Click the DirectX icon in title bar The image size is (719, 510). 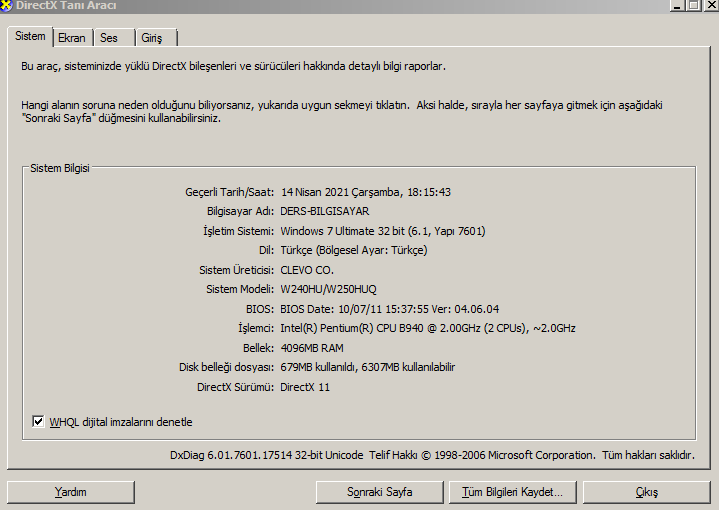pyautogui.click(x=6, y=6)
